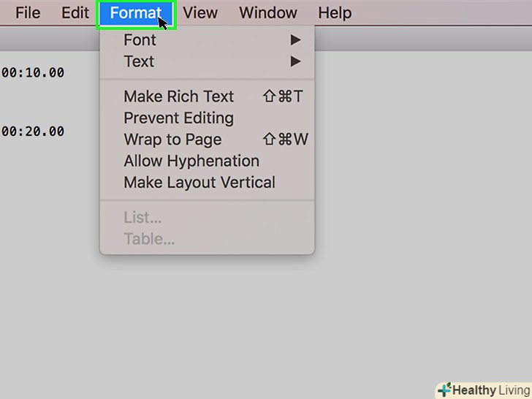Click the 00:10.00 timestamp text line
The image size is (532, 399).
click(x=33, y=73)
